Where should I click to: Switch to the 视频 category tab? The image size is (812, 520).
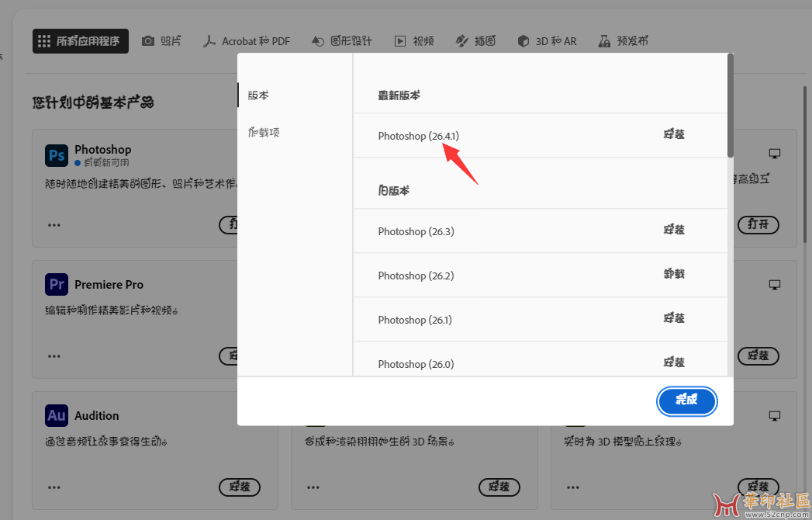(x=414, y=41)
